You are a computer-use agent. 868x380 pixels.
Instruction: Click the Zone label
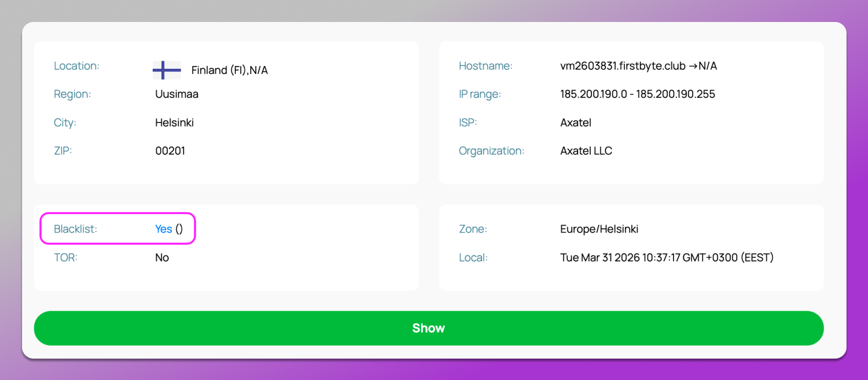click(473, 229)
